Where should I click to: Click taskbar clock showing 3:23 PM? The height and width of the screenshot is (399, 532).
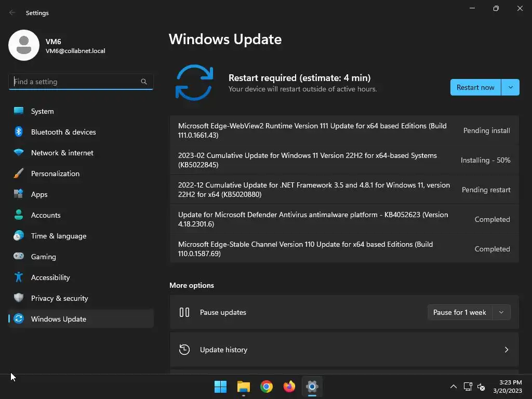508,387
